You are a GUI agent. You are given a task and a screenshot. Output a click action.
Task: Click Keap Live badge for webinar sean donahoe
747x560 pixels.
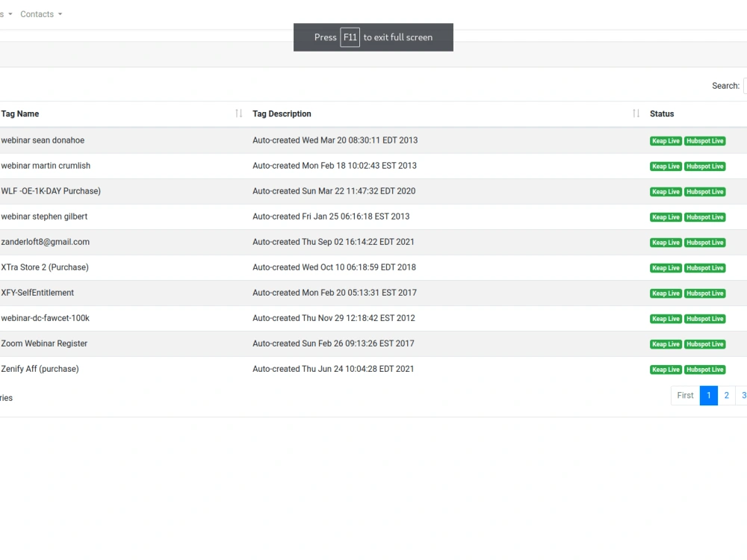pyautogui.click(x=666, y=141)
